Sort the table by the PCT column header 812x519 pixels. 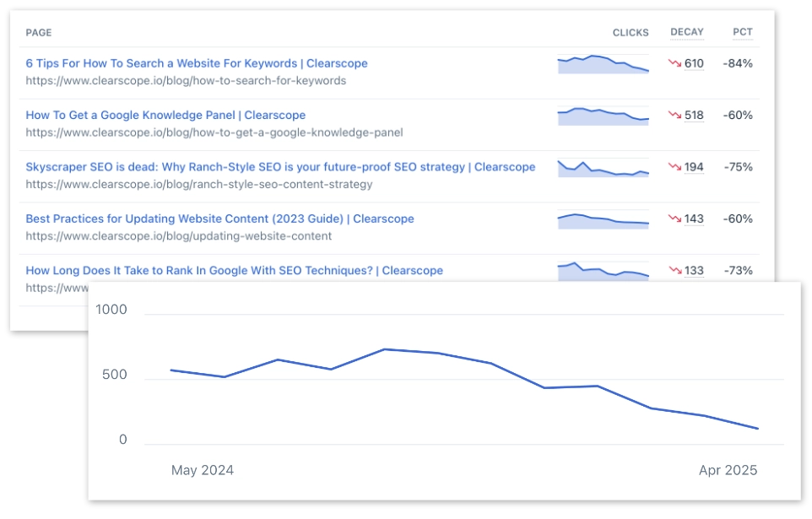coord(743,32)
